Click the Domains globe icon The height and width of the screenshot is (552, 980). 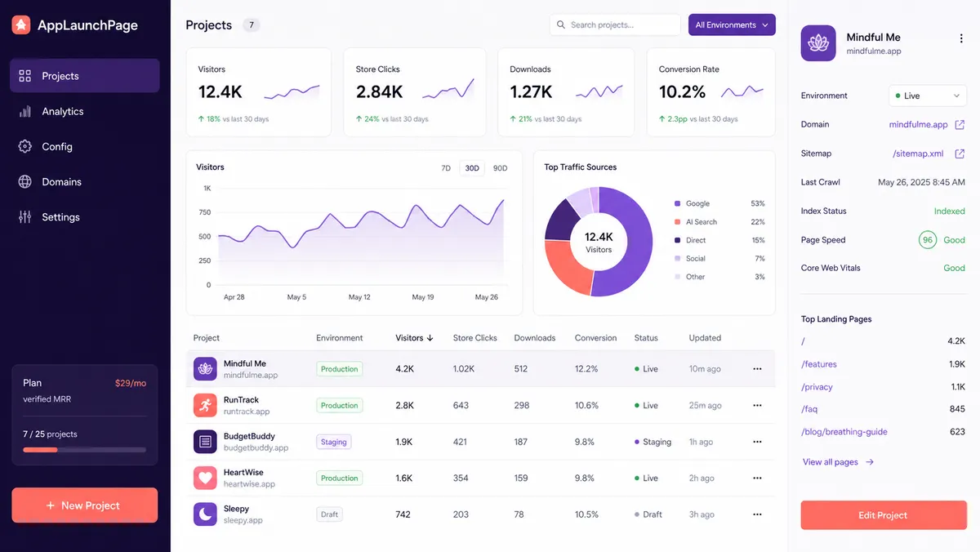(x=25, y=181)
